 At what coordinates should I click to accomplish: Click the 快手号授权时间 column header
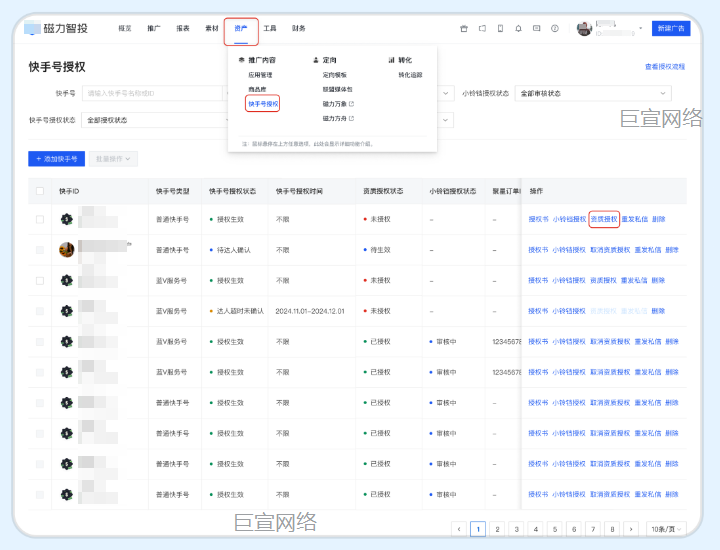(x=299, y=191)
